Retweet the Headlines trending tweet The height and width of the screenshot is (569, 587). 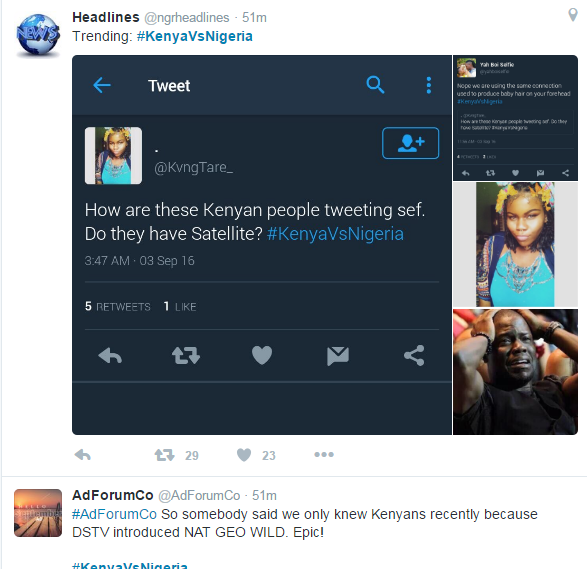164,455
